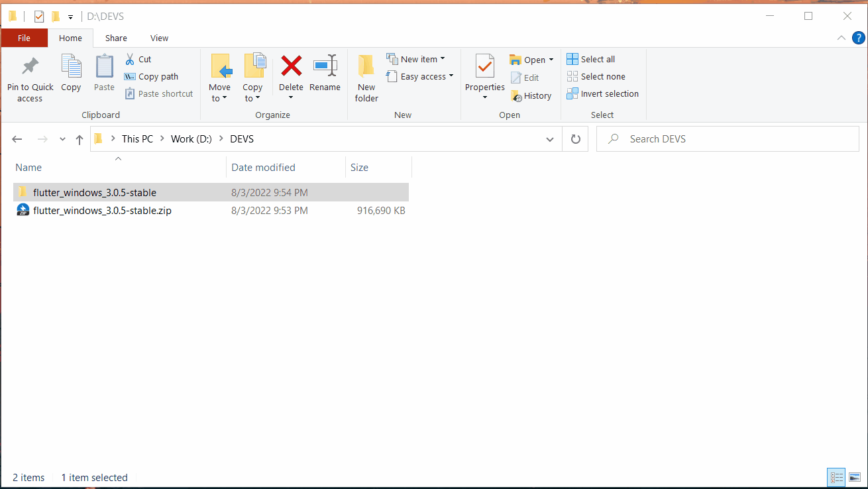The width and height of the screenshot is (868, 489).
Task: Click Pin to Quick access icon
Action: coord(30,66)
